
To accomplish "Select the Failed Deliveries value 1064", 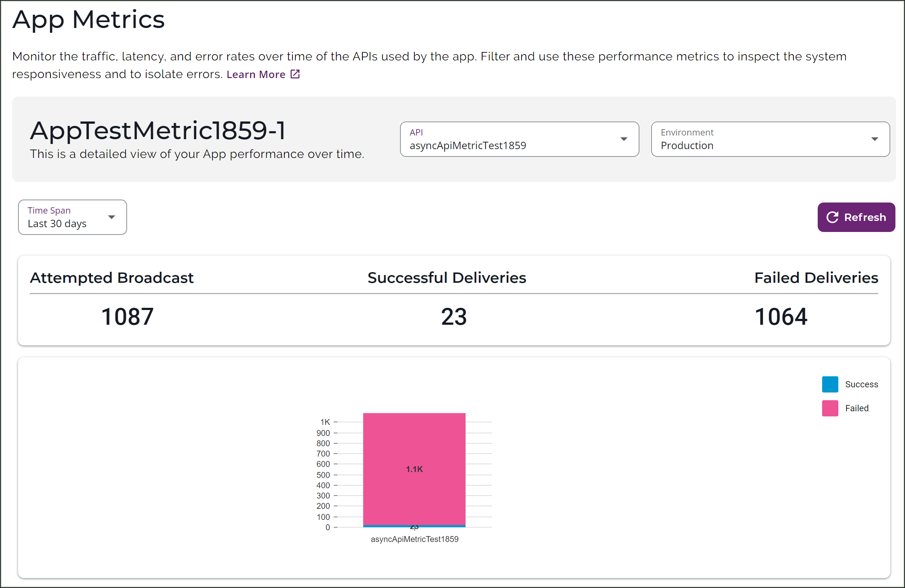I will coord(781,317).
